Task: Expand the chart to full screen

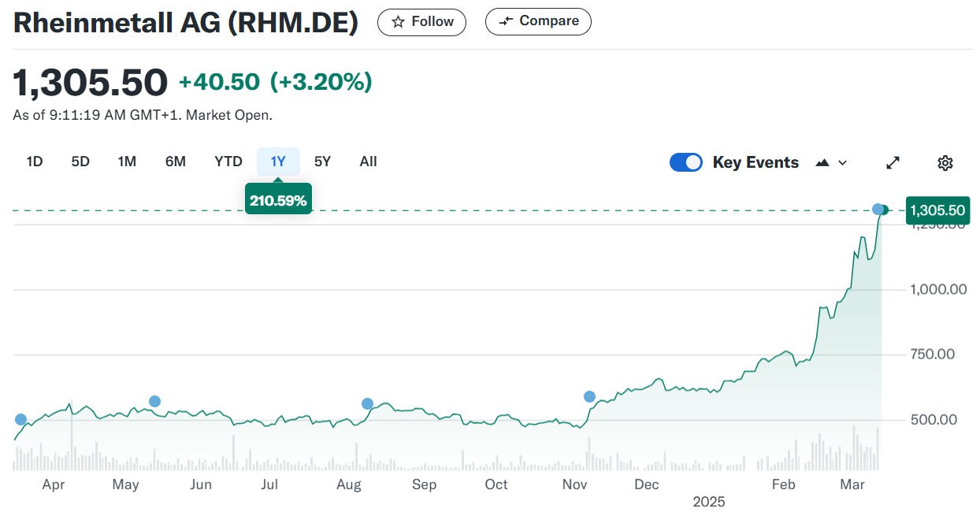Action: point(893,162)
